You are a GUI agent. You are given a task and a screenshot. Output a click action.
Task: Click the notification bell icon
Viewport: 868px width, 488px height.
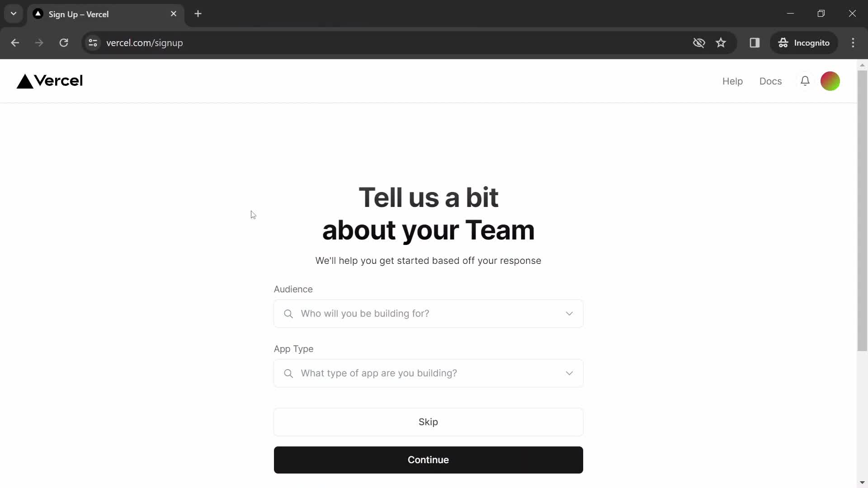coord(805,80)
